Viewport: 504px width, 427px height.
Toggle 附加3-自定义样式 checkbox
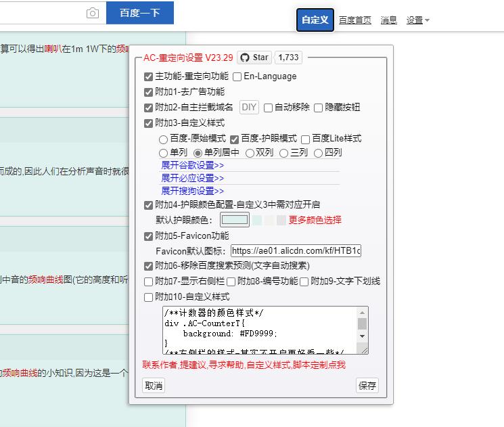(148, 123)
